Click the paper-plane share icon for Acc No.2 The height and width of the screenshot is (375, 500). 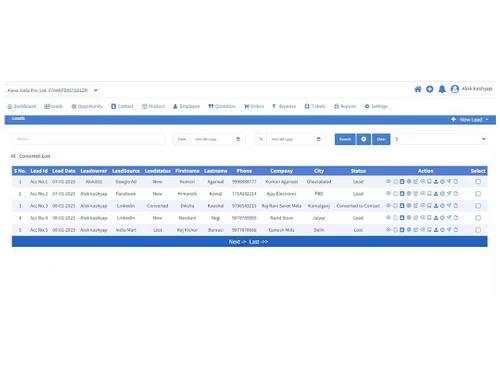[449, 193]
